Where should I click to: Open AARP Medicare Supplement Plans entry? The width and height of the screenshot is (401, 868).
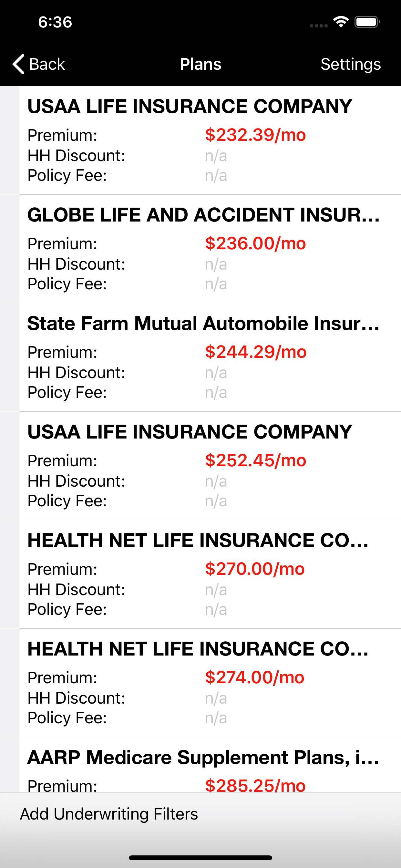coord(210,765)
